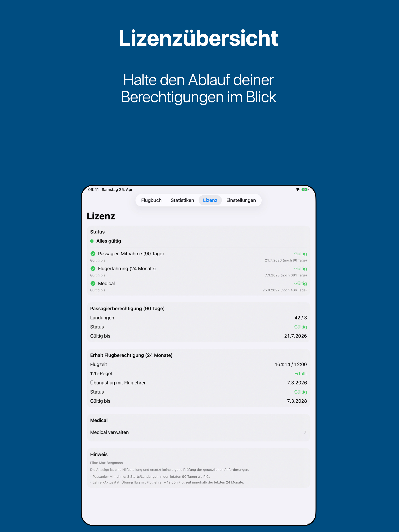The width and height of the screenshot is (399, 532).
Task: Go to the Einstellungen tab
Action: (241, 200)
